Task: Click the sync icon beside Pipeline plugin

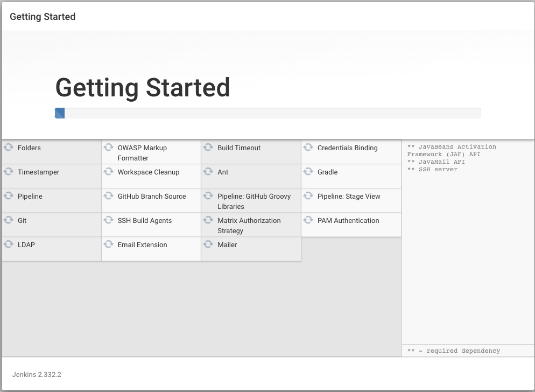Action: click(9, 195)
